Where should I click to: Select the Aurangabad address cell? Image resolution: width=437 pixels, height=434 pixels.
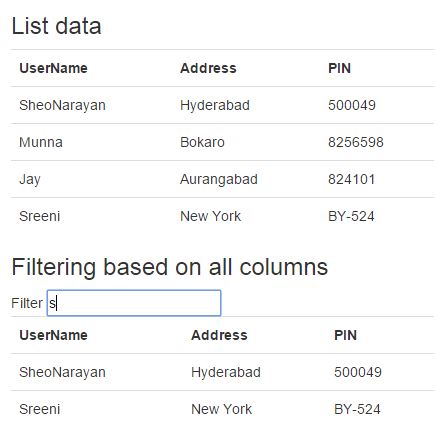tap(219, 180)
